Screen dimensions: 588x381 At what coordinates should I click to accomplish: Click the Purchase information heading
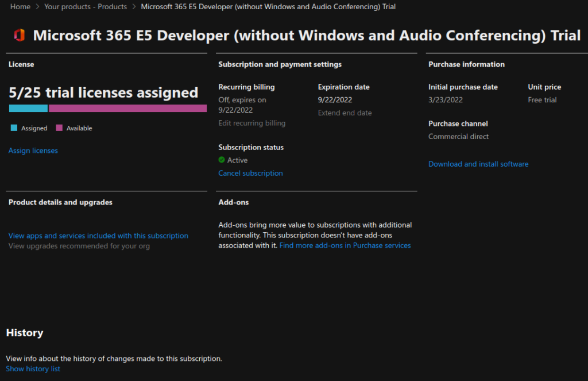(466, 64)
